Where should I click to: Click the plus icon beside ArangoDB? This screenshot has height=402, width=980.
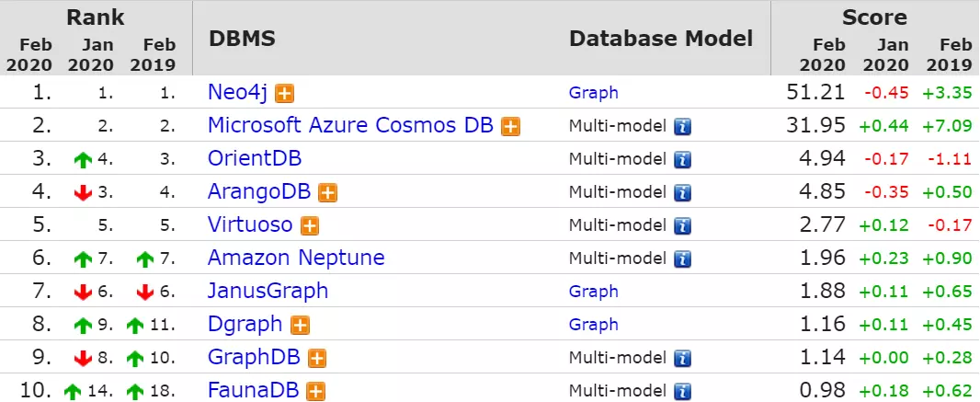(x=327, y=192)
